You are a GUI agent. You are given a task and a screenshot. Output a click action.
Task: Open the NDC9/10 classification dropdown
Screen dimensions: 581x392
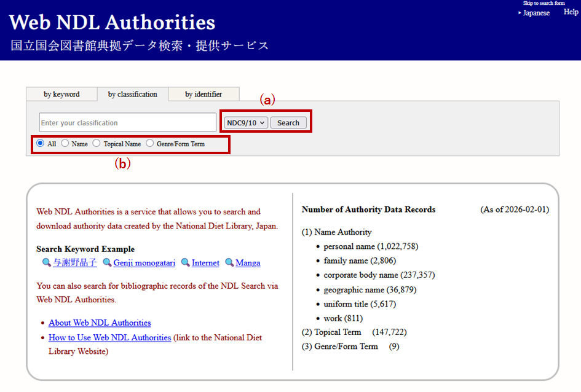(x=246, y=123)
